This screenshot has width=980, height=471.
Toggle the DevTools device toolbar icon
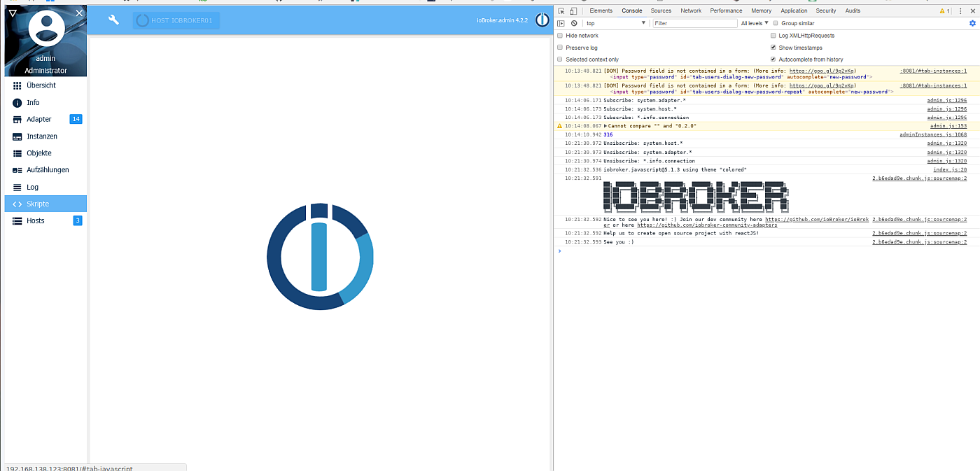(573, 10)
